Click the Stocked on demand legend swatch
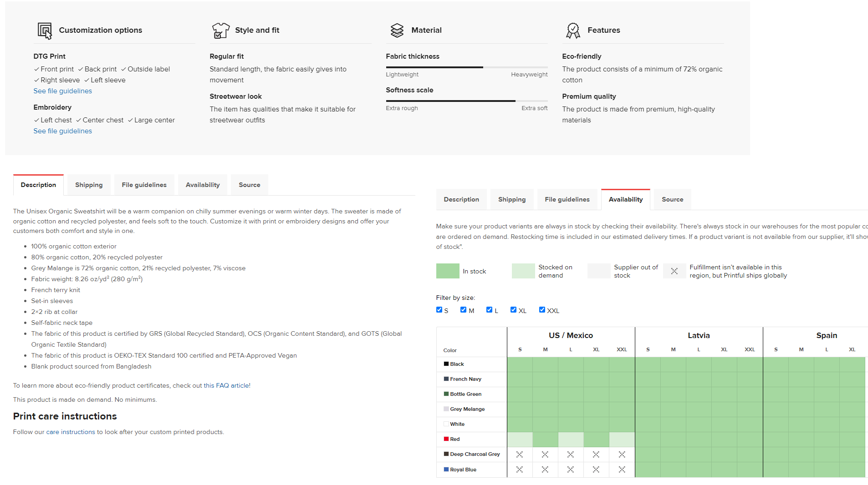Viewport: 868px width, 485px height. pos(523,271)
